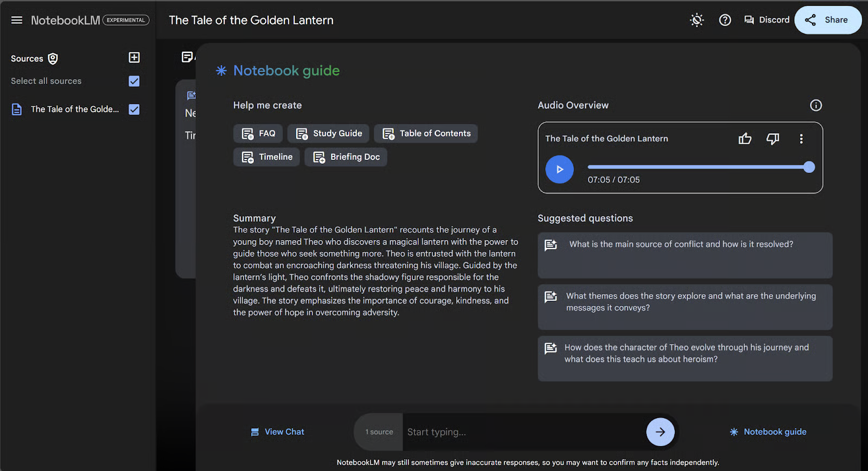Click the audio progress slider handle
The width and height of the screenshot is (868, 471).
point(809,167)
